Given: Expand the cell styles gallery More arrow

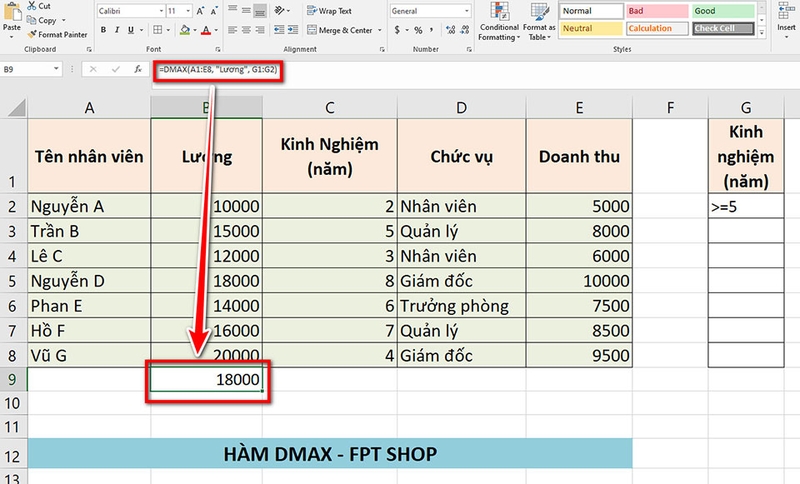Looking at the screenshot, I should coord(762,33).
